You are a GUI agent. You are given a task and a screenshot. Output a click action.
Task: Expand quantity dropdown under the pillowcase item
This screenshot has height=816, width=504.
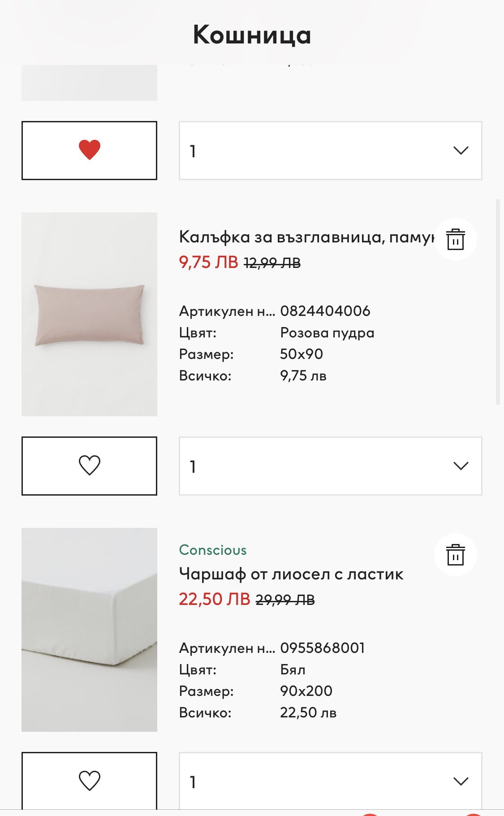pos(330,466)
